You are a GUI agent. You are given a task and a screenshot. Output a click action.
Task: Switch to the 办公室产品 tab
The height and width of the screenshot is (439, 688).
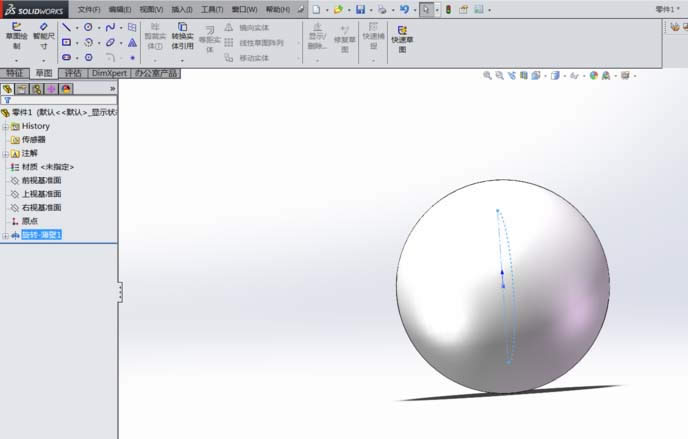point(156,73)
